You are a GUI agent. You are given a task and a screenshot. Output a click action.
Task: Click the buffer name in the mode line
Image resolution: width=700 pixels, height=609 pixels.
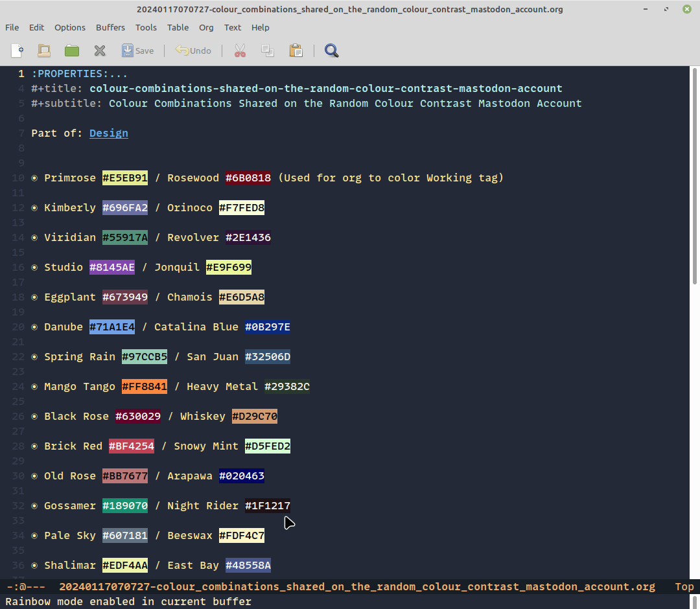357,587
